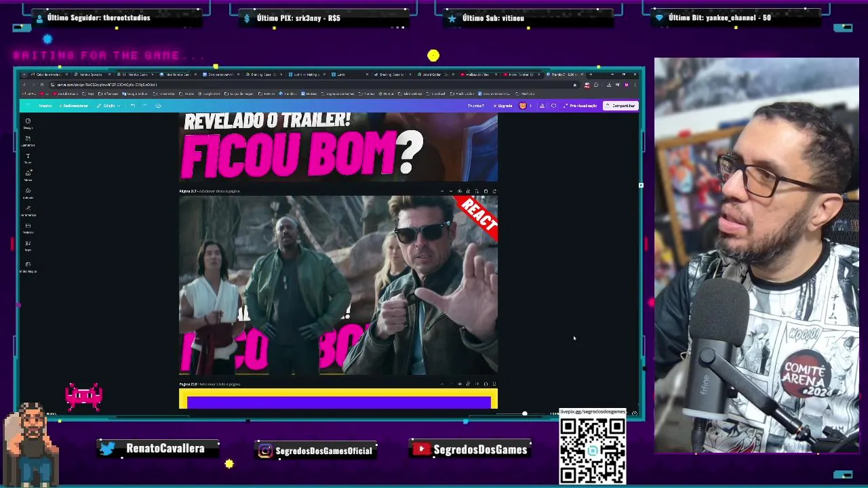The image size is (868, 488).
Task: Open the Design panel in Canva sidebar
Action: pyautogui.click(x=28, y=123)
